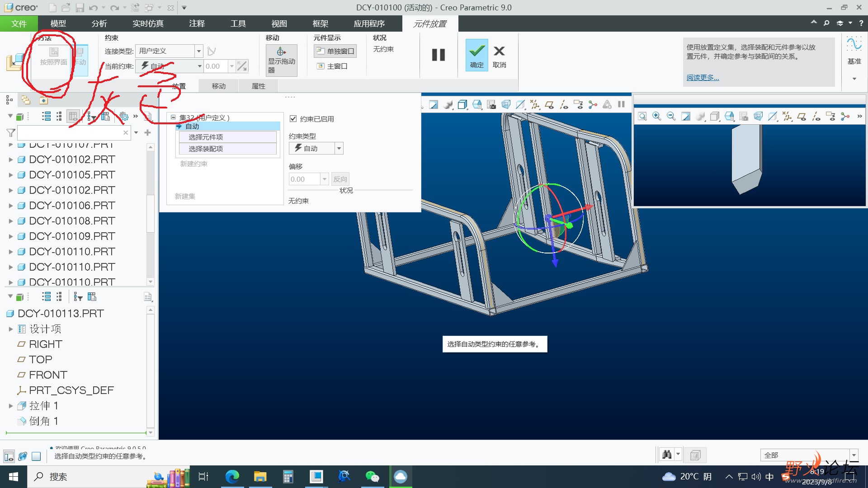Expand DCY-010105.PRT in model tree
Viewport: 868px width, 488px height.
click(11, 175)
